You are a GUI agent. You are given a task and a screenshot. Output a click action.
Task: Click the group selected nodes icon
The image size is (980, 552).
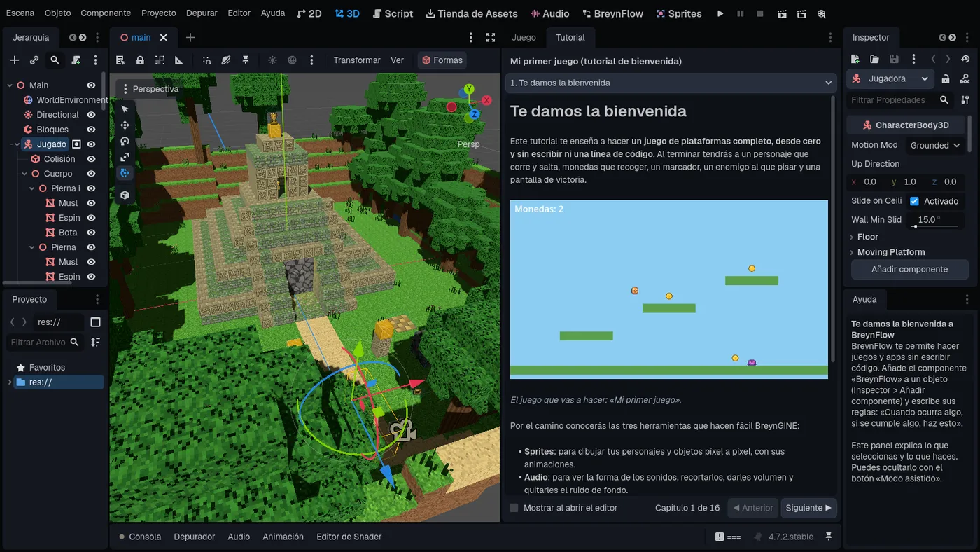(x=160, y=60)
